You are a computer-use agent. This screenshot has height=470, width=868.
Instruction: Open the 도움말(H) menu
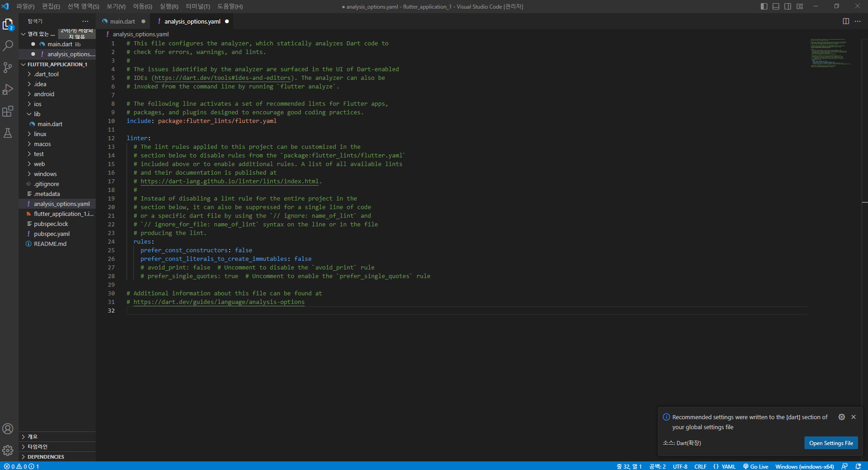point(230,6)
